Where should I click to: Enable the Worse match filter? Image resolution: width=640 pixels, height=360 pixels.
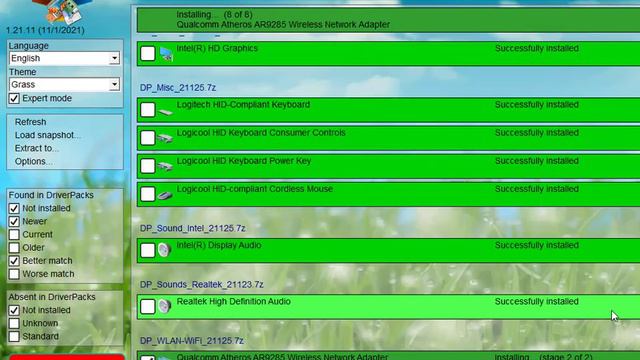pyautogui.click(x=14, y=273)
